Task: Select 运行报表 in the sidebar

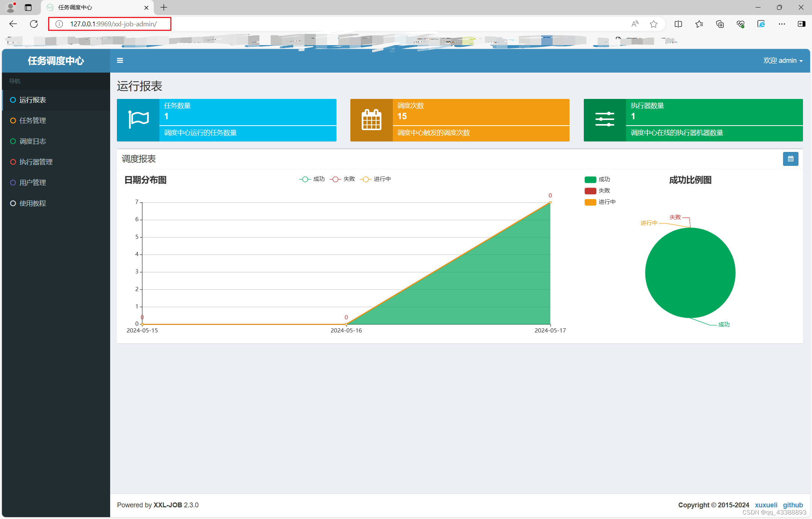Action: coord(56,100)
